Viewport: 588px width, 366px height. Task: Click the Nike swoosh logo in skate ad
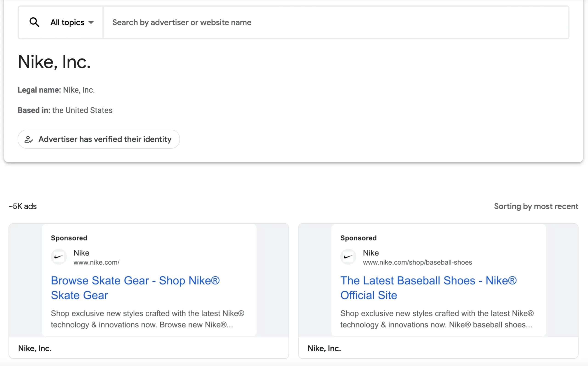point(59,257)
